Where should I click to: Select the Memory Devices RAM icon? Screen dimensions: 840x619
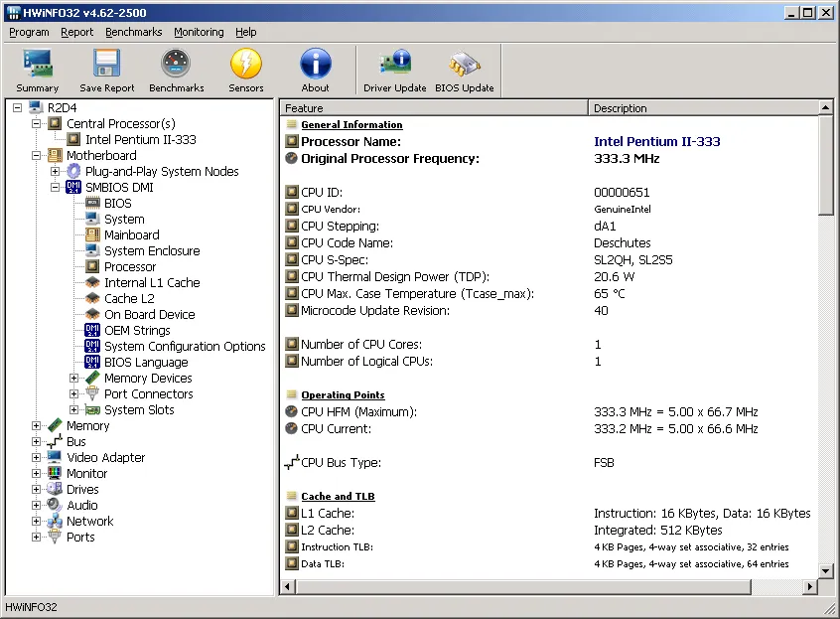click(92, 378)
